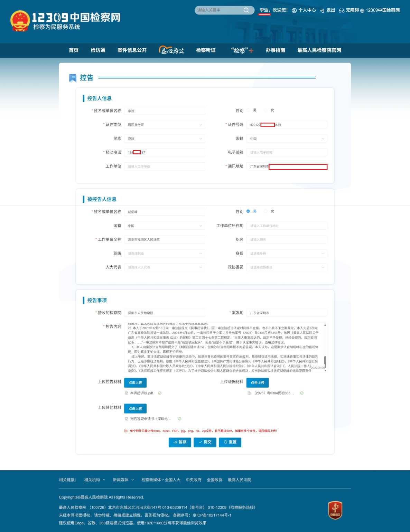This screenshot has width=410, height=532.
Task: Open the 职级 rank dropdown
Action: tap(165, 254)
